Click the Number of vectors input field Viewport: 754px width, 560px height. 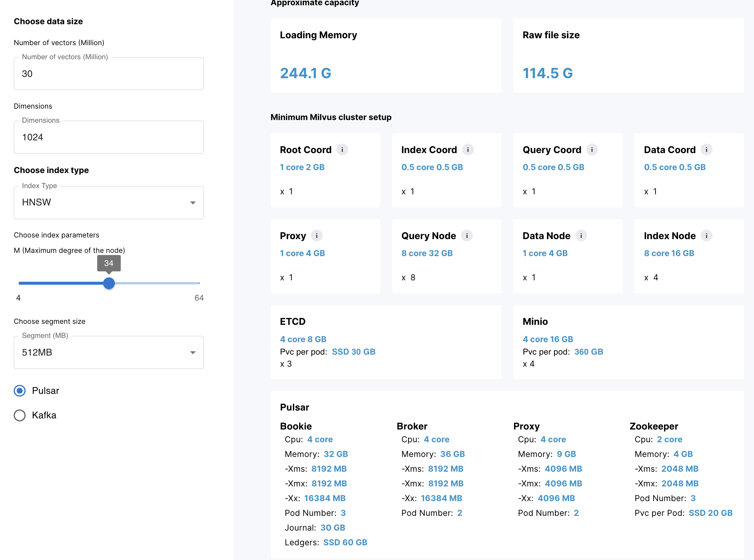(x=109, y=74)
